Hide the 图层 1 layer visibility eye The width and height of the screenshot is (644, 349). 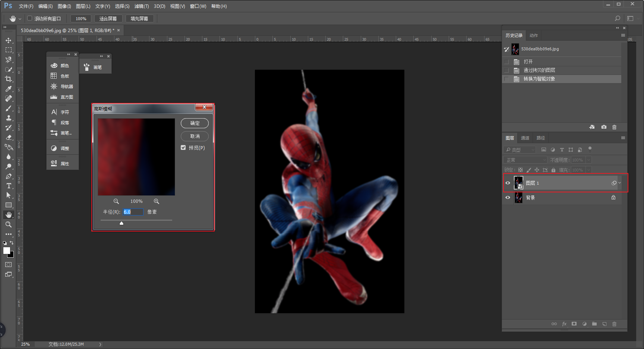pyautogui.click(x=508, y=183)
